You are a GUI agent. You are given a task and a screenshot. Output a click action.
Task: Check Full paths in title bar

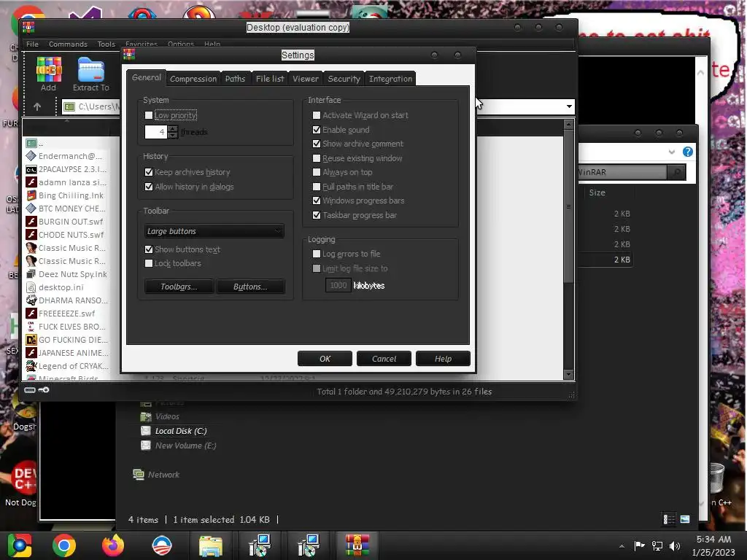tap(317, 187)
